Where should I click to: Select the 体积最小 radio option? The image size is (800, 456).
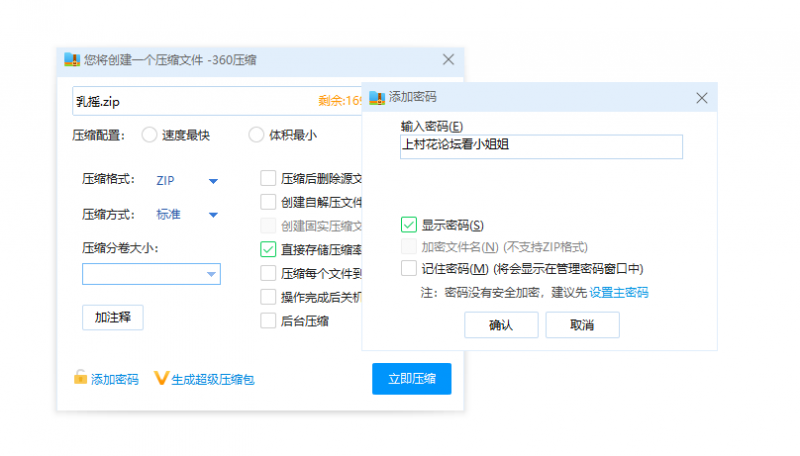coord(255,135)
